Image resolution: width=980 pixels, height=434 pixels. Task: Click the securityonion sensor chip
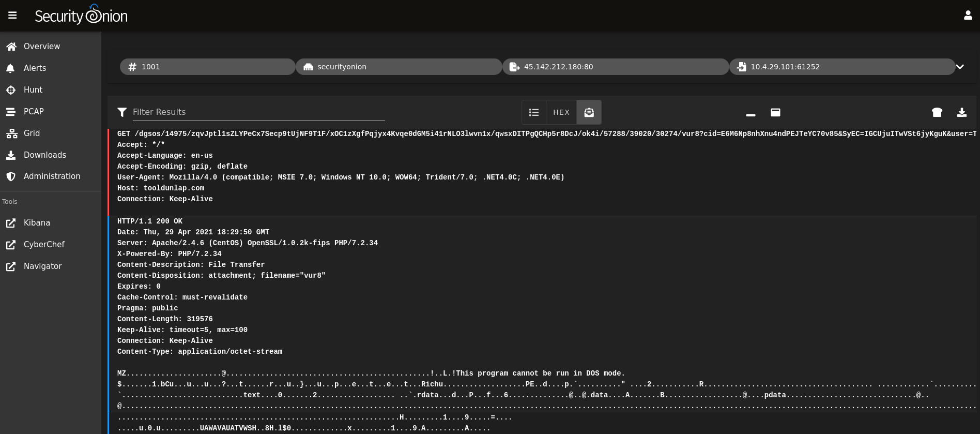click(399, 67)
